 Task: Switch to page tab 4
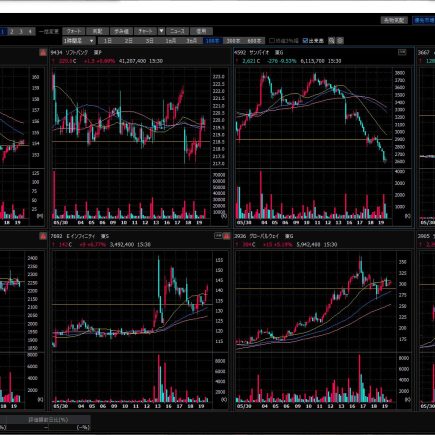30,31
